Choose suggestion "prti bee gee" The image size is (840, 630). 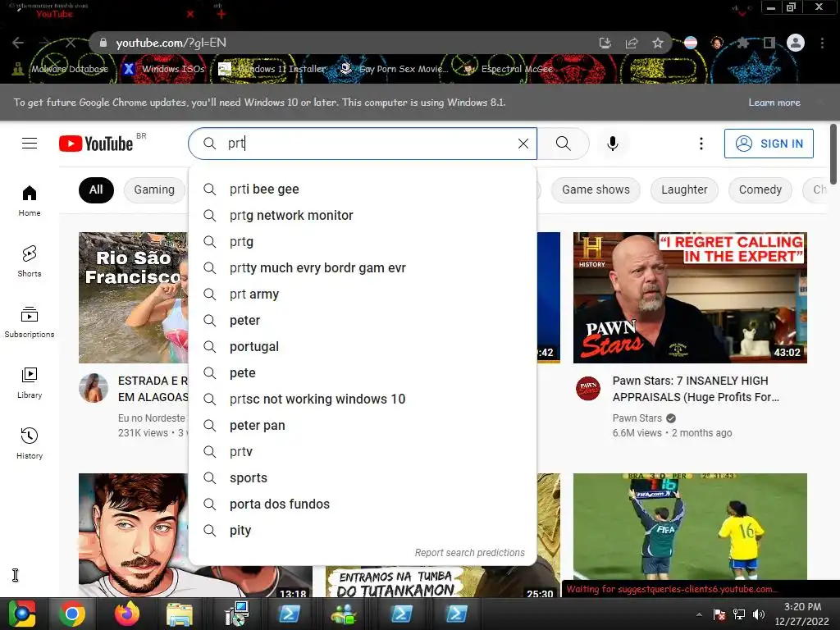pyautogui.click(x=363, y=189)
